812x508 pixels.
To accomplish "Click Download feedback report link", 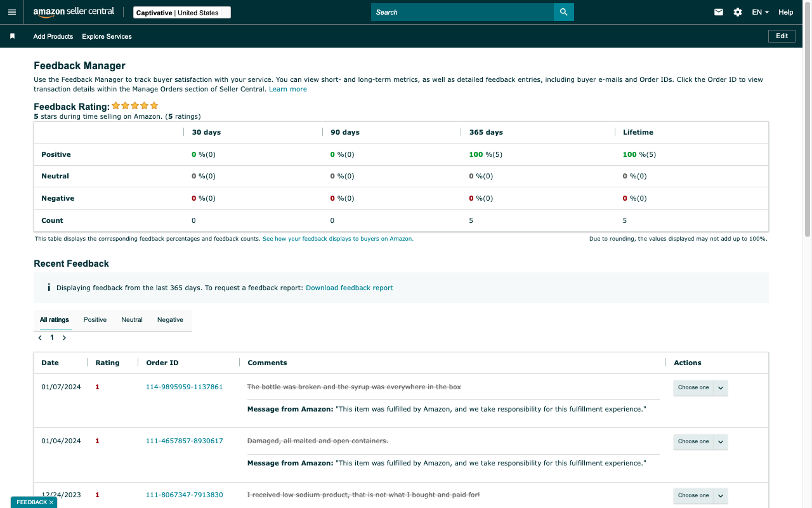I will 350,288.
